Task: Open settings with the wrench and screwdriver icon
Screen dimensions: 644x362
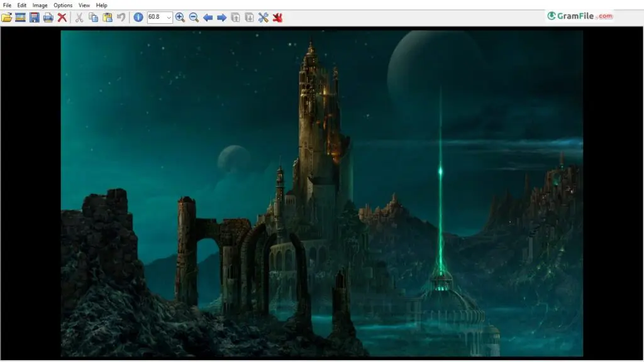Action: 264,17
